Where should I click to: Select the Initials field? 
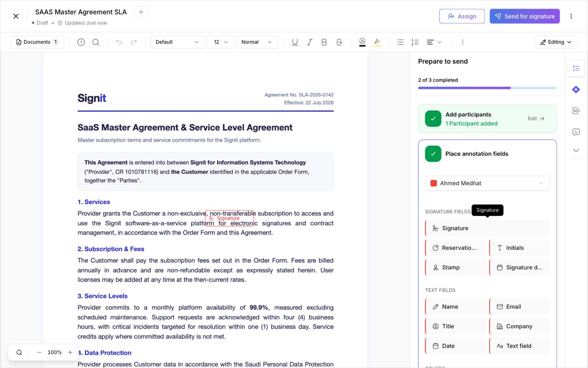point(520,248)
